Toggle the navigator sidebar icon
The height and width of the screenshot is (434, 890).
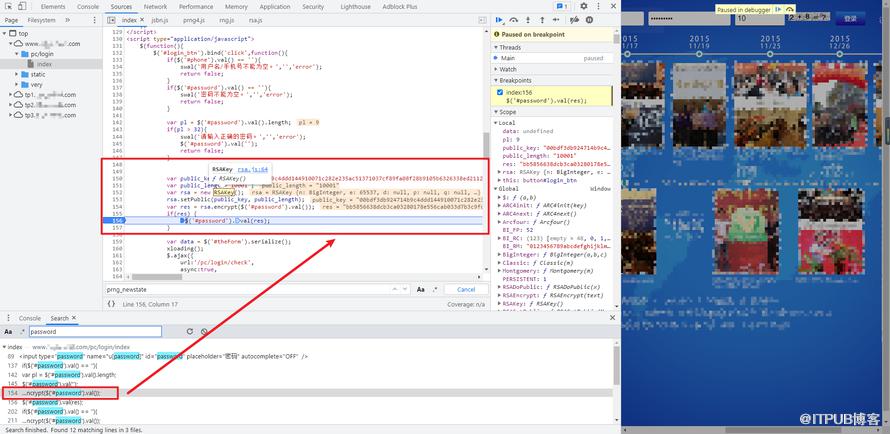[112, 20]
